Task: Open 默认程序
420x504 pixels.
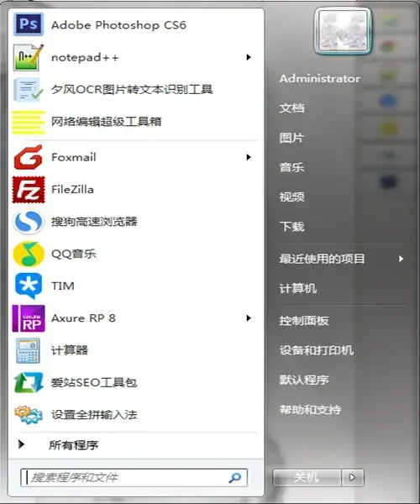Action: pos(304,380)
